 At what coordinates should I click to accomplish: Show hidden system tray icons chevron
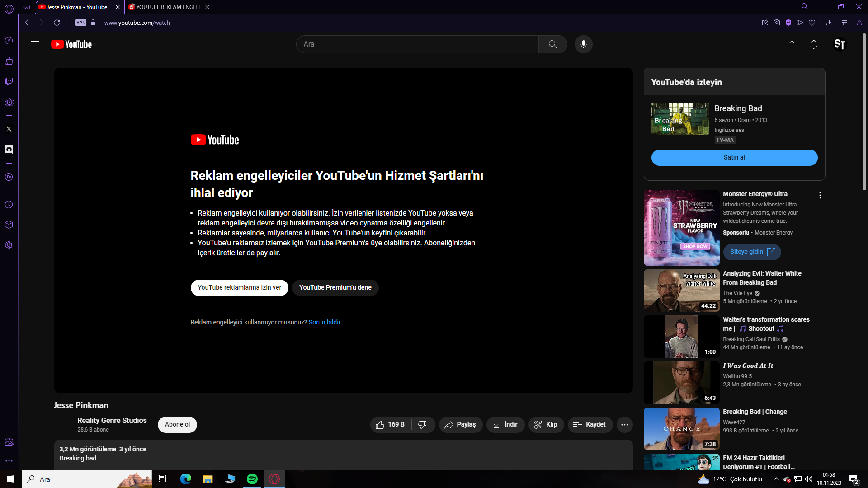[x=776, y=479]
